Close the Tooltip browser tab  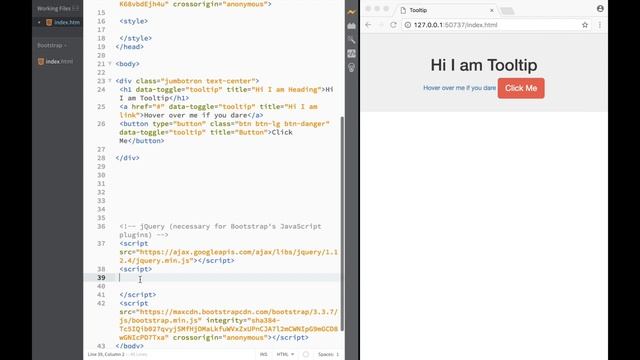[492, 10]
